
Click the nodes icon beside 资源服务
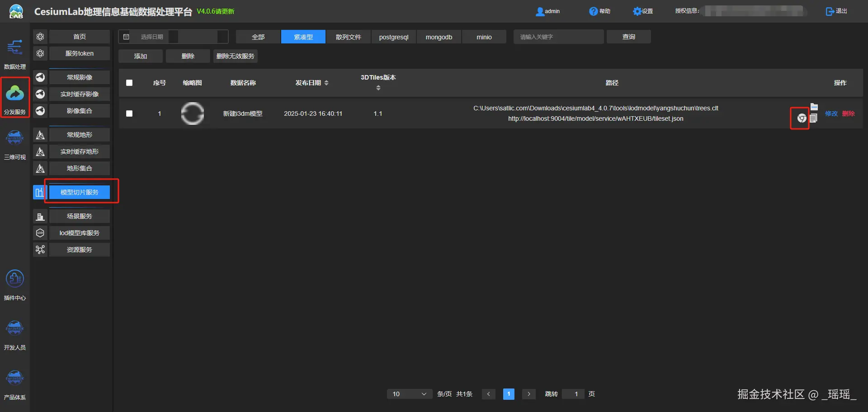click(x=40, y=250)
